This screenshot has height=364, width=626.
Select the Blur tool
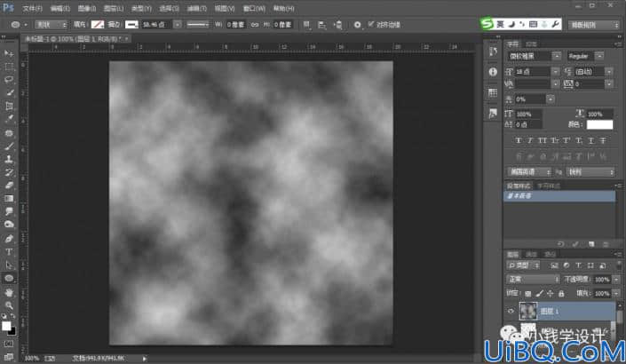pos(9,211)
